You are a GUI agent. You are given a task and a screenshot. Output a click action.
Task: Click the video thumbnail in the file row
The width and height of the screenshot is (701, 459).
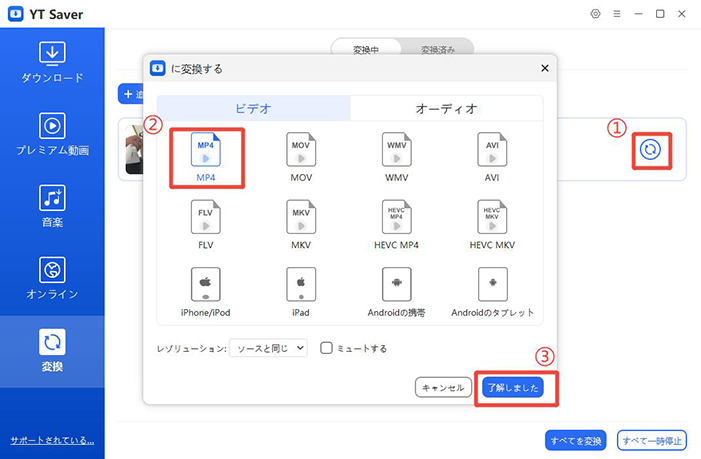tap(134, 150)
